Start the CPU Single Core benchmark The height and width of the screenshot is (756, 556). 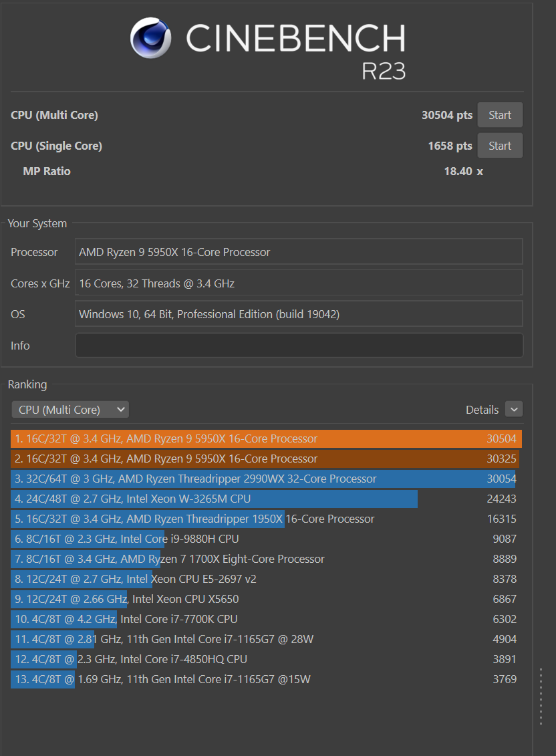(500, 146)
